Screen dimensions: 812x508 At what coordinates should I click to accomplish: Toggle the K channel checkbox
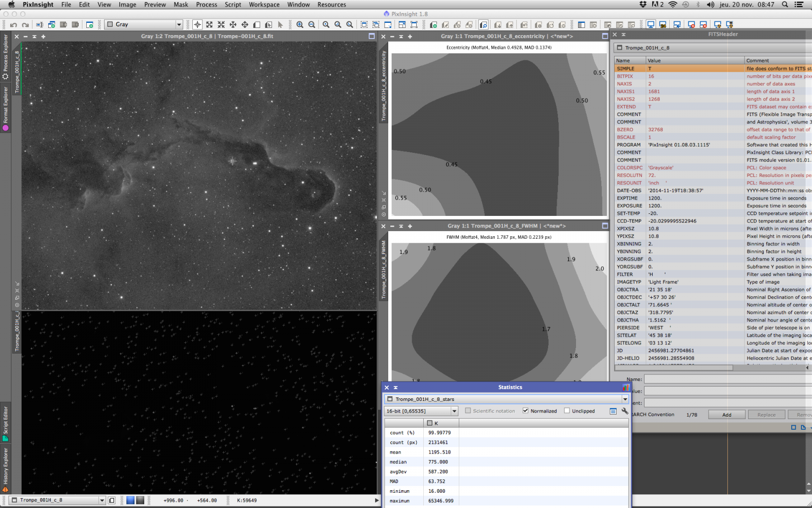coord(429,423)
